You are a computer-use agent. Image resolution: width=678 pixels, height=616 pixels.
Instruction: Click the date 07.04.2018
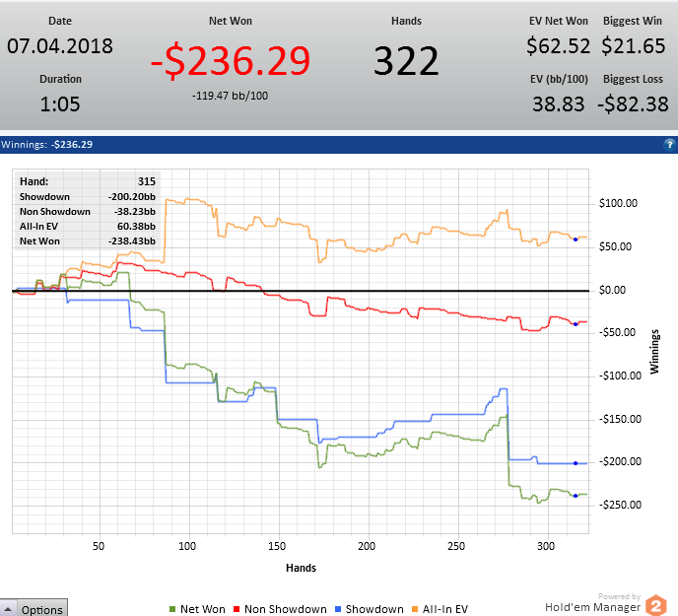(x=60, y=46)
